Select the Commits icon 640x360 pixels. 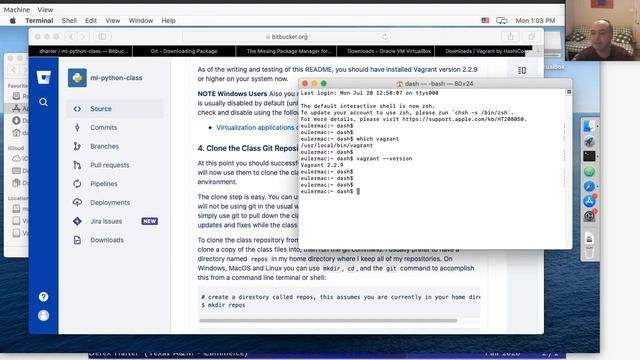(x=77, y=127)
